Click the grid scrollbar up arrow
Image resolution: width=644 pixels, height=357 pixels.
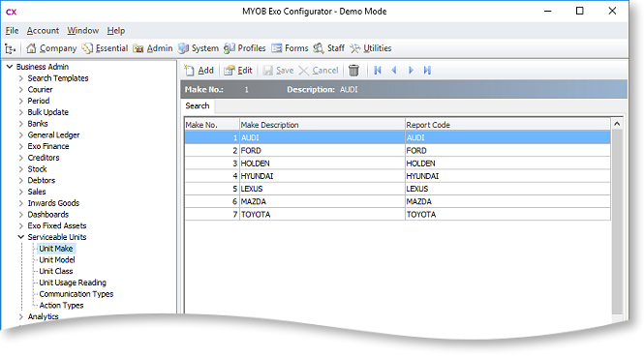tap(617, 124)
